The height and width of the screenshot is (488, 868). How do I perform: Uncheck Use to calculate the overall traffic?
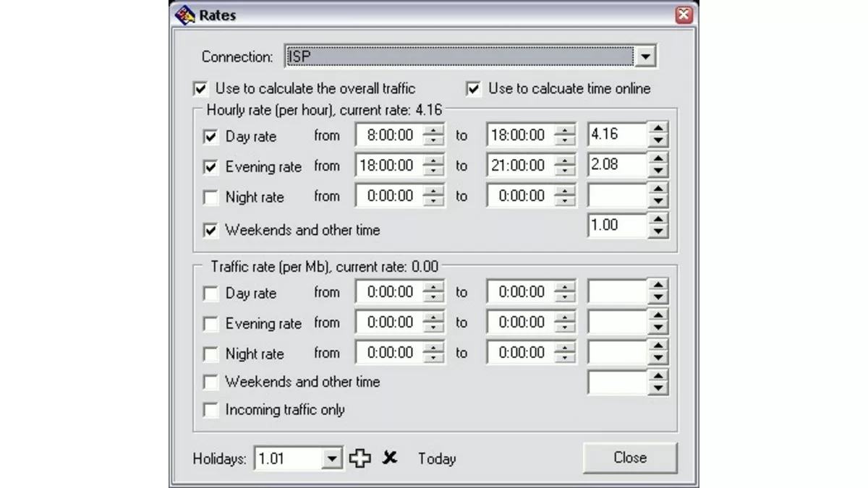(x=200, y=89)
